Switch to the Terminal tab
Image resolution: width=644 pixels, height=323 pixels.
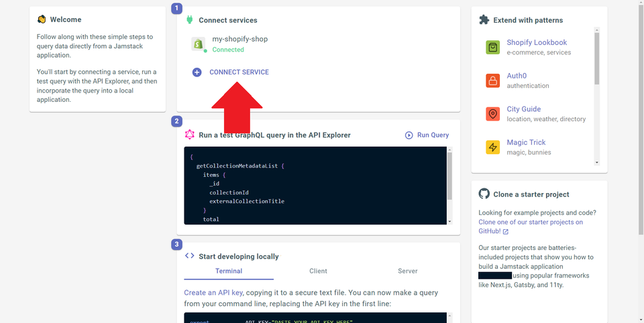pos(229,271)
